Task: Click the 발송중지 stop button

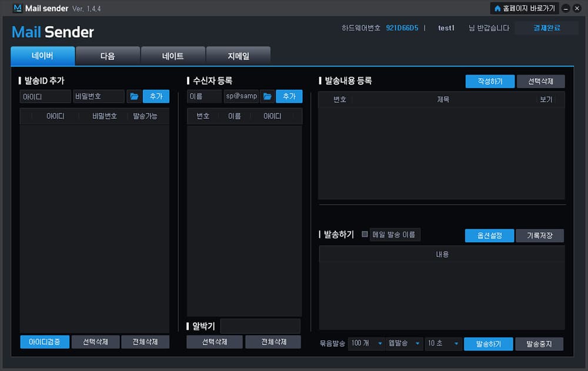Action: point(539,344)
